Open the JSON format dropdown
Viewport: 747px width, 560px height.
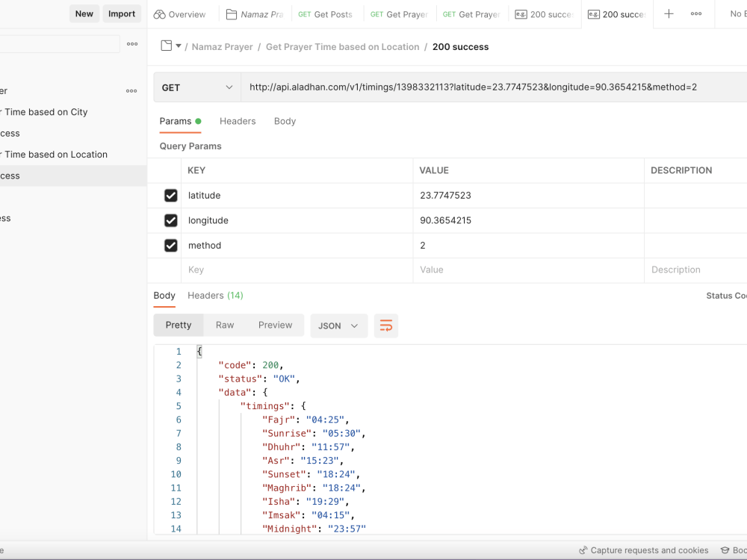tap(338, 326)
